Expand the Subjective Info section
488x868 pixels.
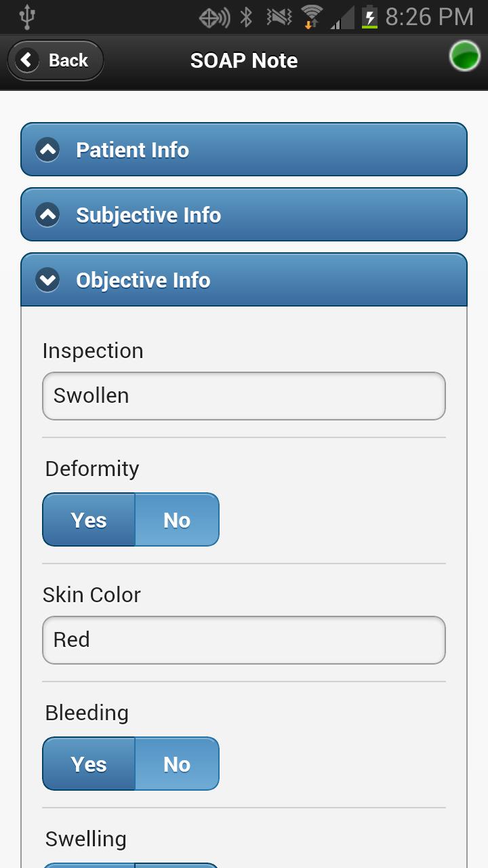(x=244, y=215)
